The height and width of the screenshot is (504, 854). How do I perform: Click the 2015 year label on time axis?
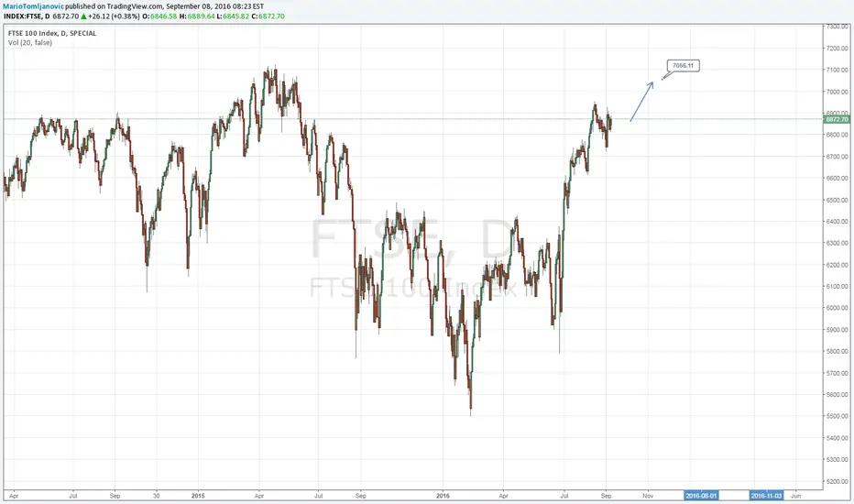point(198,496)
